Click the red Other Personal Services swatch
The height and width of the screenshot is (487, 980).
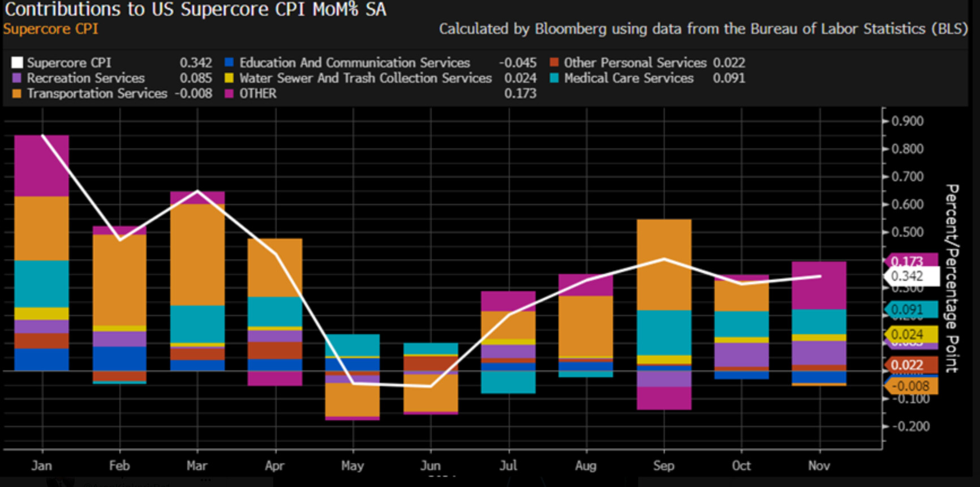(x=554, y=63)
